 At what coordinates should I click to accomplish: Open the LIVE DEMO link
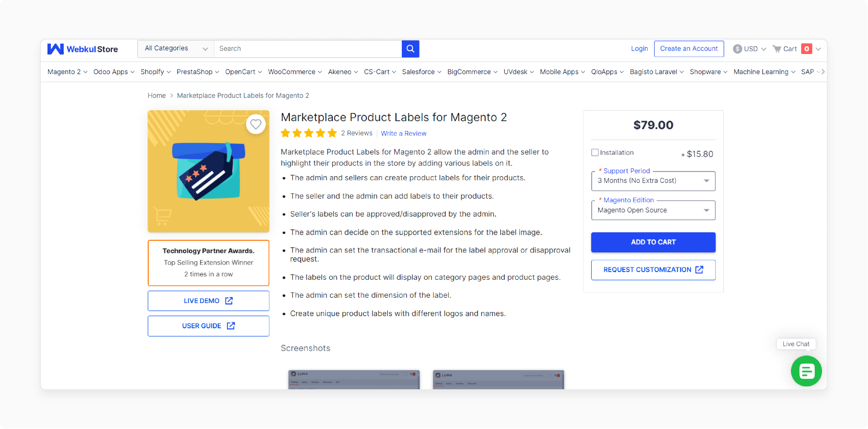[x=209, y=301]
